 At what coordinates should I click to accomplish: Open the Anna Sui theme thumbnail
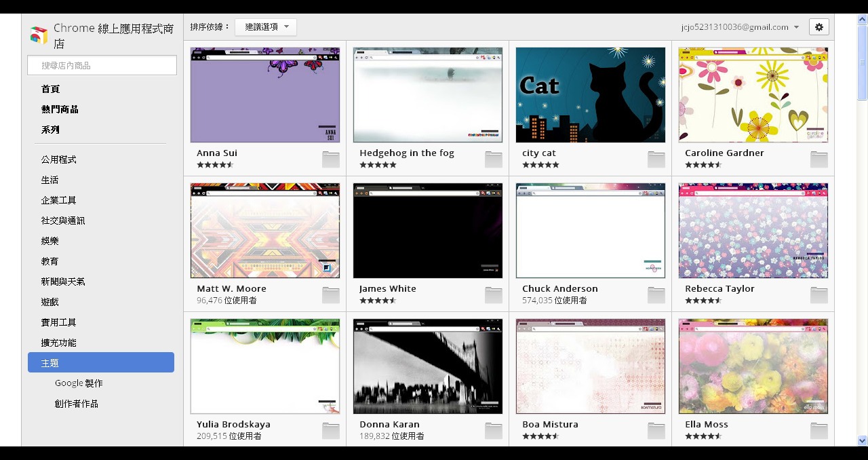(265, 95)
